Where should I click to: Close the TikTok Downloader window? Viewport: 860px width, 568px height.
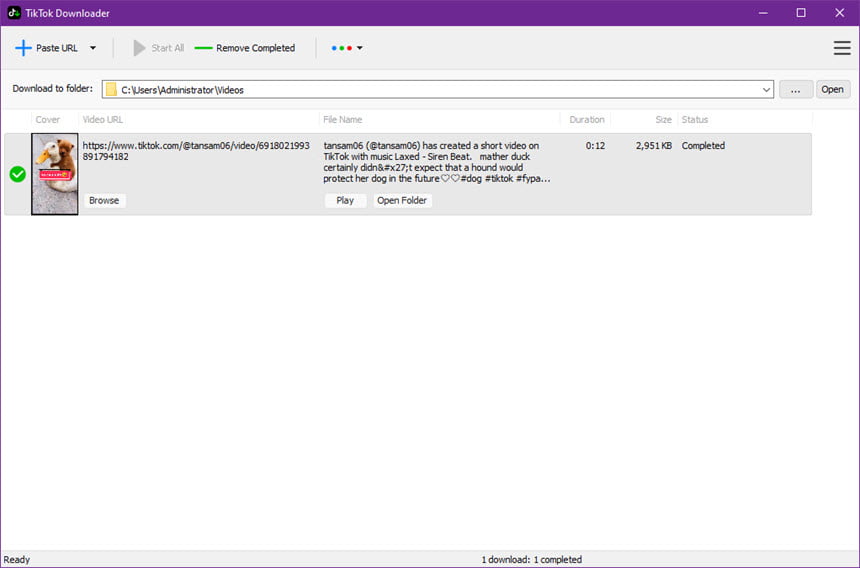point(840,13)
